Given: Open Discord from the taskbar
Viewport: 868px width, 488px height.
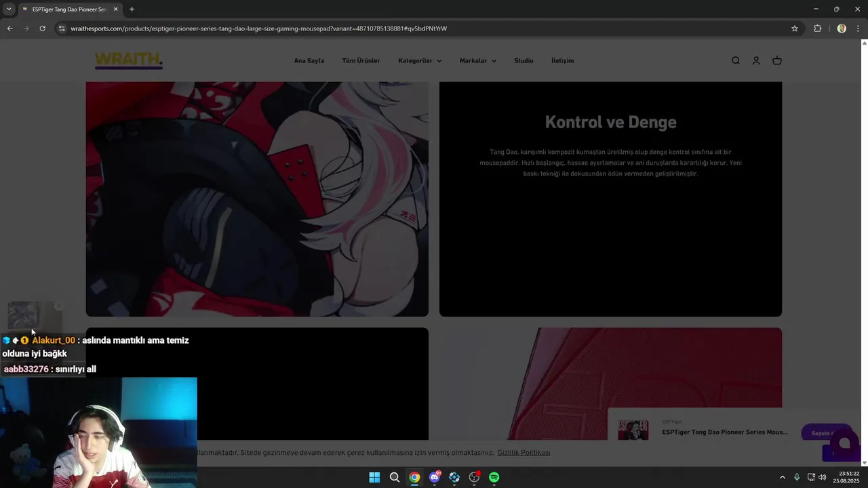Looking at the screenshot, I should point(435,477).
